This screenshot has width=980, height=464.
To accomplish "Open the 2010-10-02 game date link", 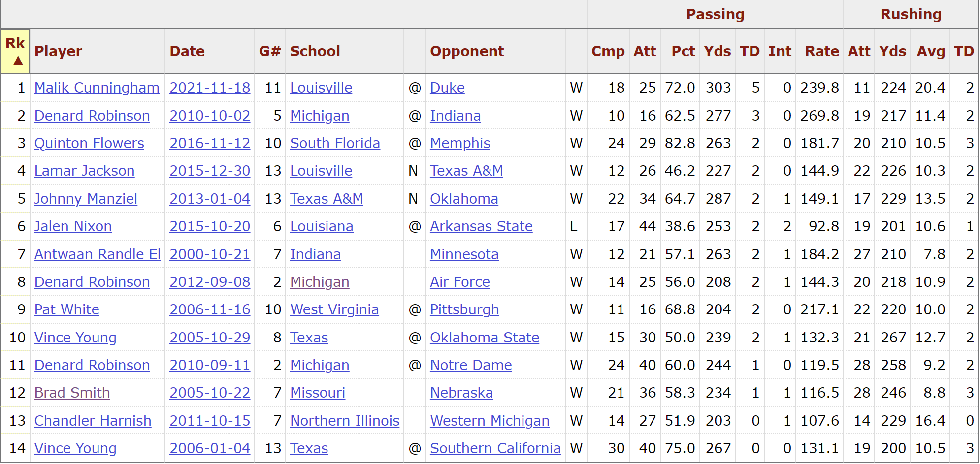I will 210,116.
